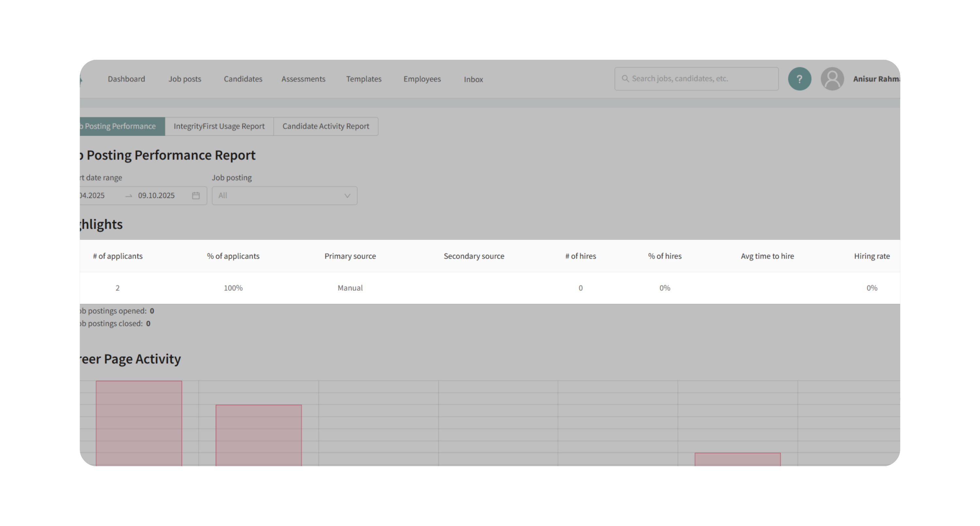Click the Anisur Rahman username

tap(876, 79)
